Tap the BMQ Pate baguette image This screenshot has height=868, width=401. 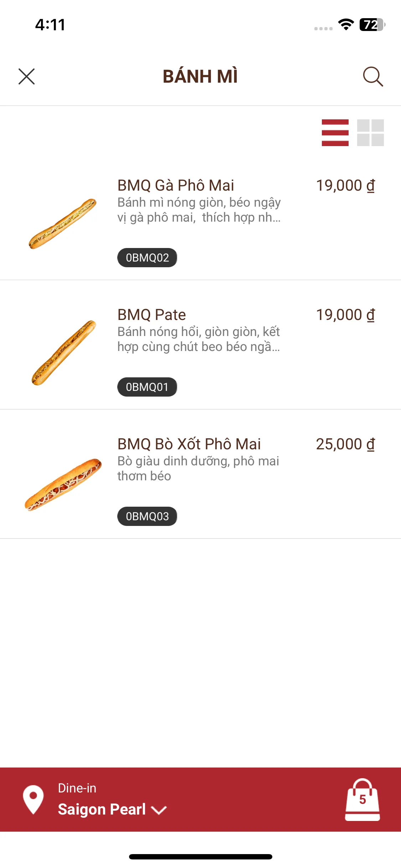[63, 353]
